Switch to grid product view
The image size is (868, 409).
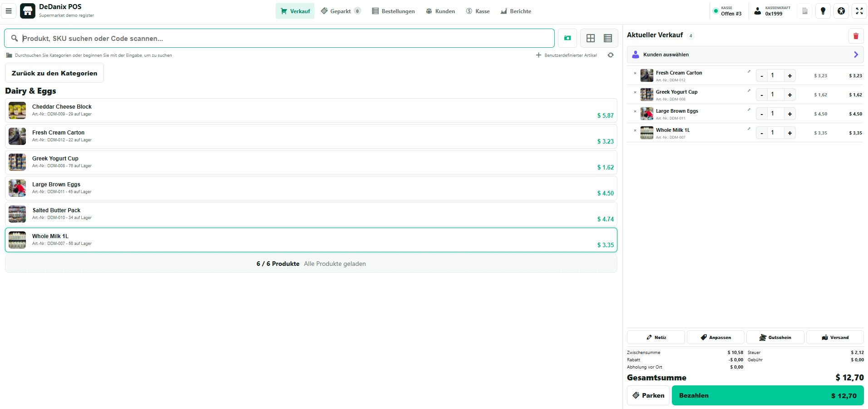tap(591, 38)
